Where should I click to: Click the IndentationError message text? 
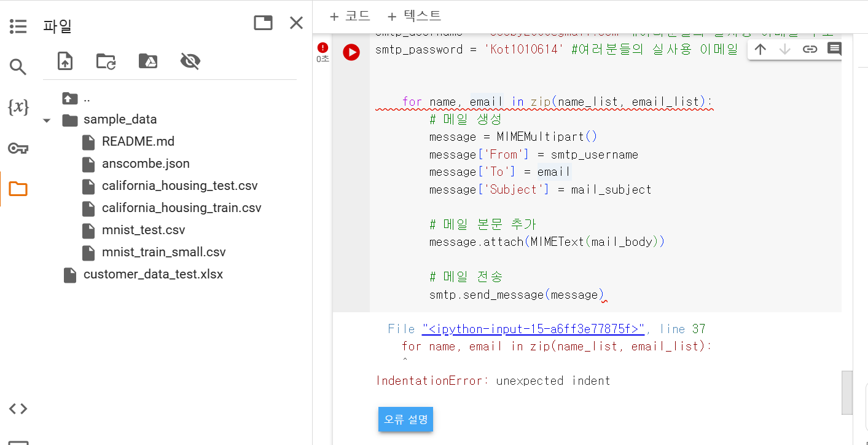coord(493,380)
